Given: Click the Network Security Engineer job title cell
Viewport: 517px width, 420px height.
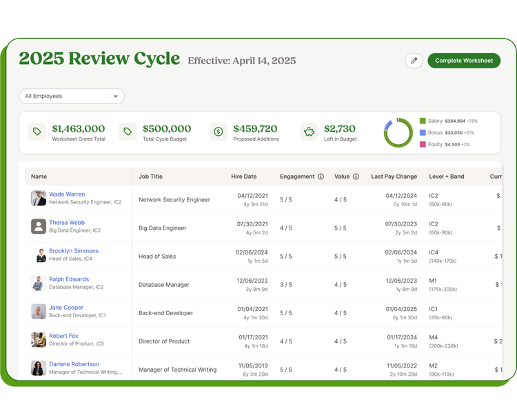Looking at the screenshot, I should coord(174,200).
